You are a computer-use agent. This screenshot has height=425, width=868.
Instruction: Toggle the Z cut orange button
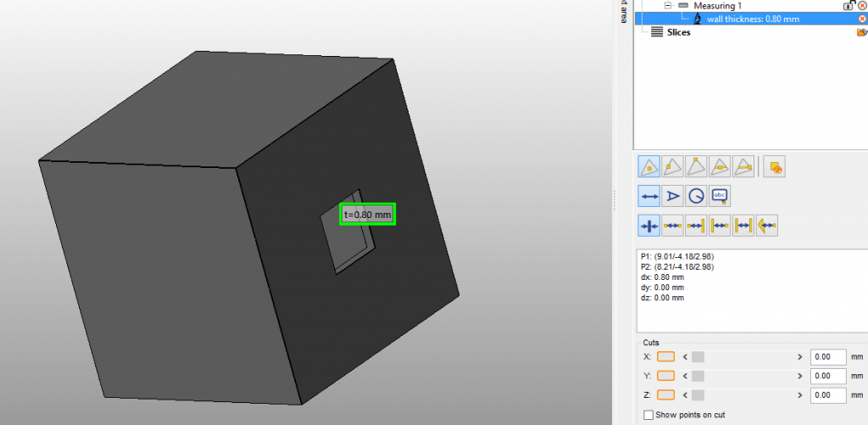(665, 395)
